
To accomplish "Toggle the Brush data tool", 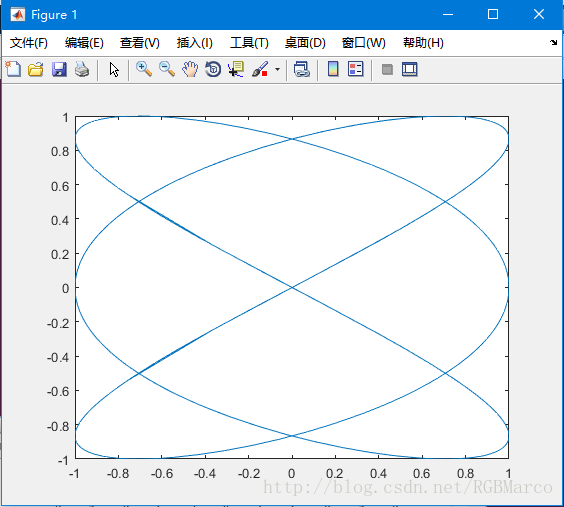I will (260, 69).
